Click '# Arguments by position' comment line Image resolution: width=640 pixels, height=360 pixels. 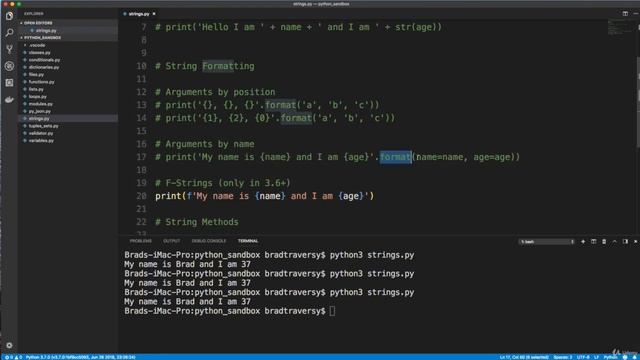[215, 92]
